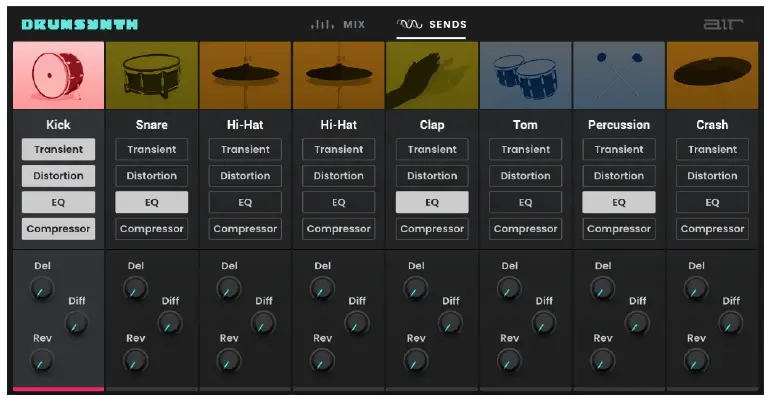Disable EQ on the Snare channel
Image resolution: width=770 pixels, height=403 pixels.
point(152,202)
